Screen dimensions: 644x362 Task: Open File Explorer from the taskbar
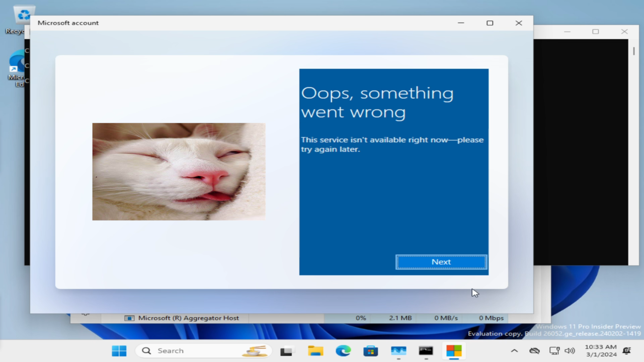pyautogui.click(x=315, y=351)
